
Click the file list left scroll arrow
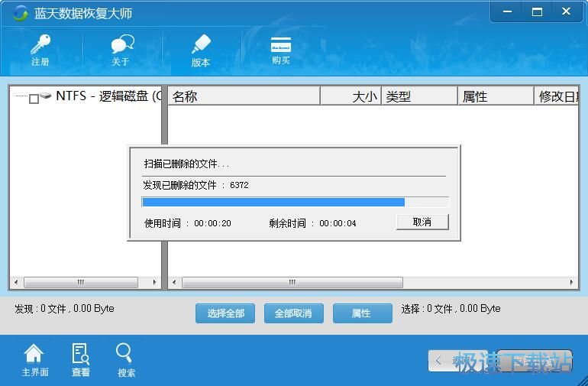click(x=174, y=282)
